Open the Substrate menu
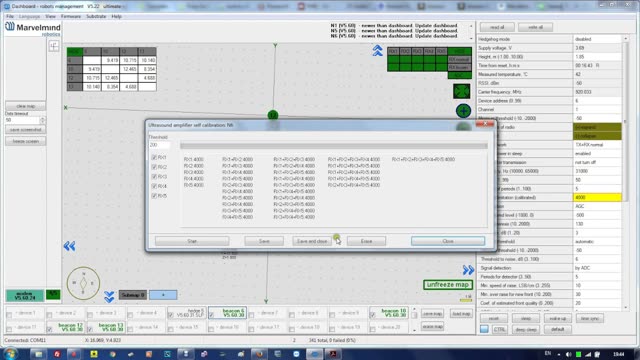 pos(96,16)
